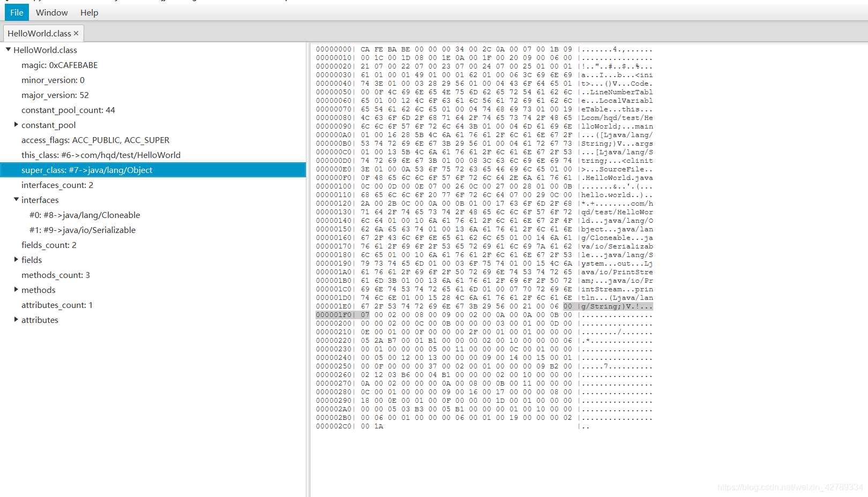Select attributes_count: 1 row
The image size is (868, 497).
pos(153,305)
